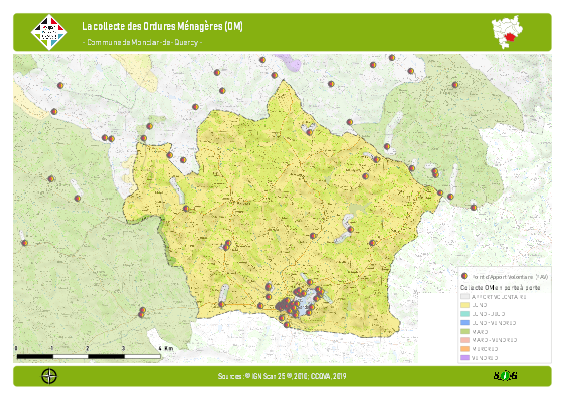This screenshot has width=565, height=400.
Task: Click the grey APPORT VOLONTAIRE legend swatch
Action: [x=465, y=297]
